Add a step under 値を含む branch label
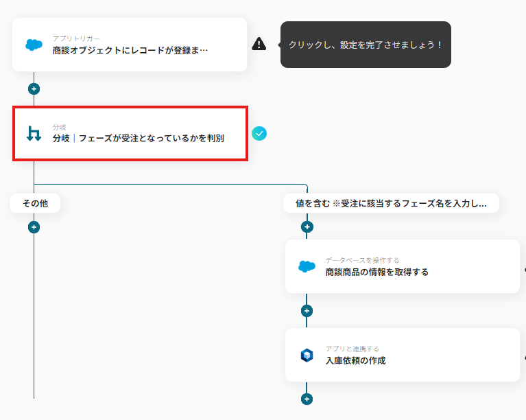 (307, 227)
